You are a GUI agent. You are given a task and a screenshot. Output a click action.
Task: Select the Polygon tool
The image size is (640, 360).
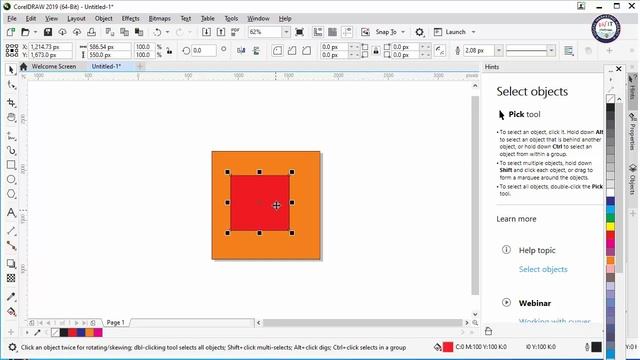click(11, 194)
